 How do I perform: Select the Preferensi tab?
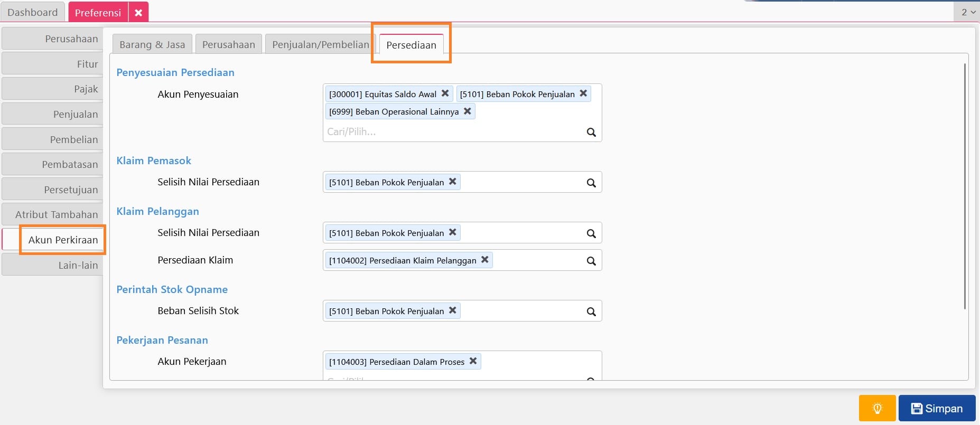point(98,13)
